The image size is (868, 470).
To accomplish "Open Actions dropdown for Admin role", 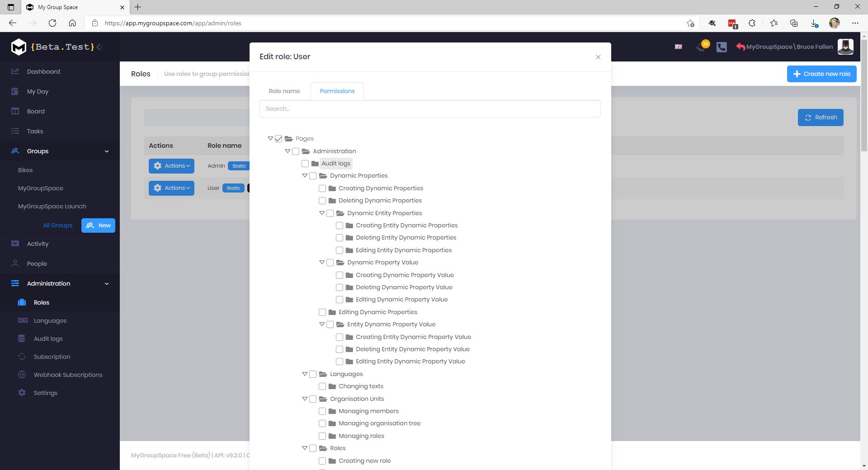I will (x=171, y=166).
